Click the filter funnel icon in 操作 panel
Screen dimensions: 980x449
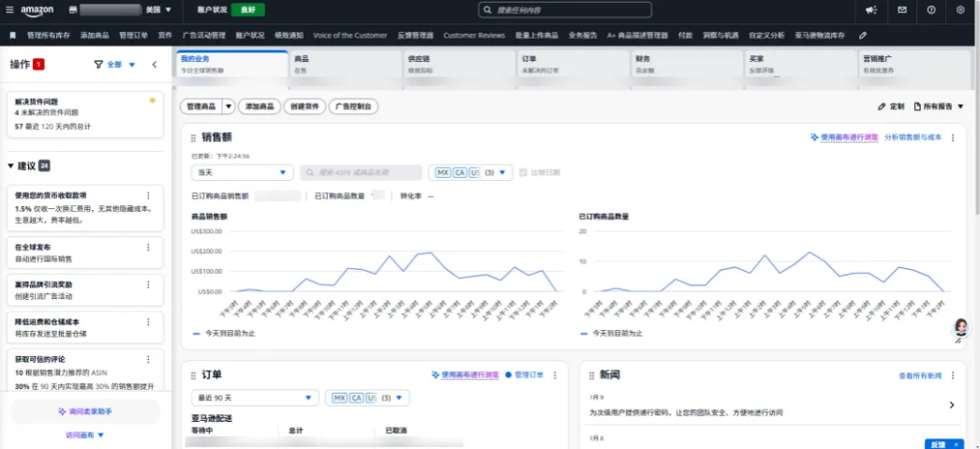click(x=98, y=65)
